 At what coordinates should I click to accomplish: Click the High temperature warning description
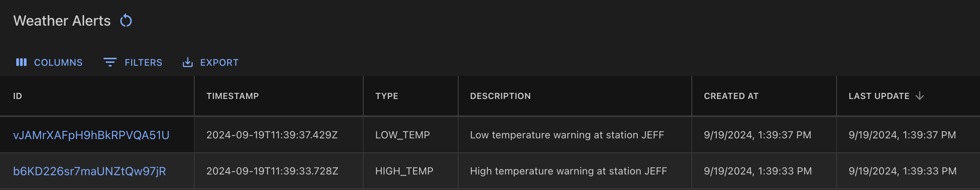(x=568, y=171)
